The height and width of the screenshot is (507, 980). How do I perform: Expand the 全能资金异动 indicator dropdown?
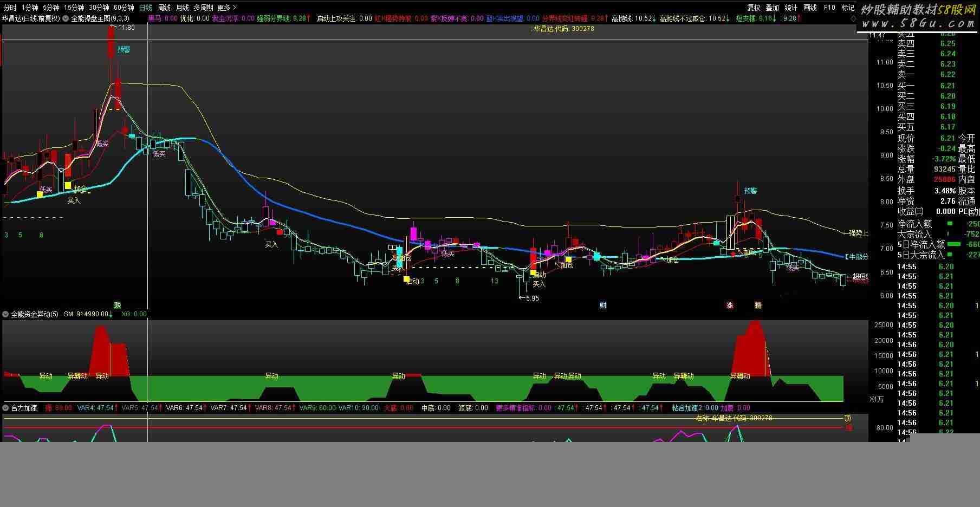pyautogui.click(x=5, y=314)
